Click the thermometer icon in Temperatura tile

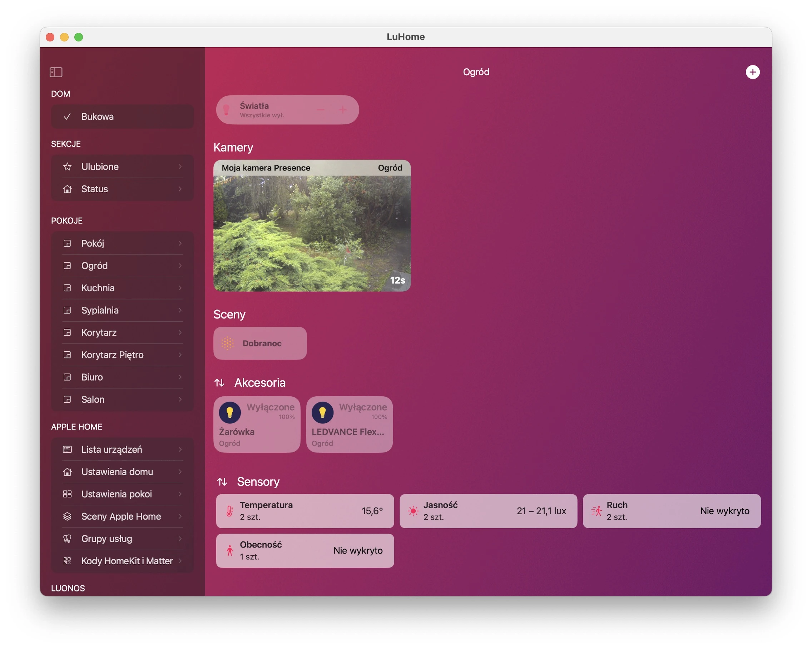point(229,511)
